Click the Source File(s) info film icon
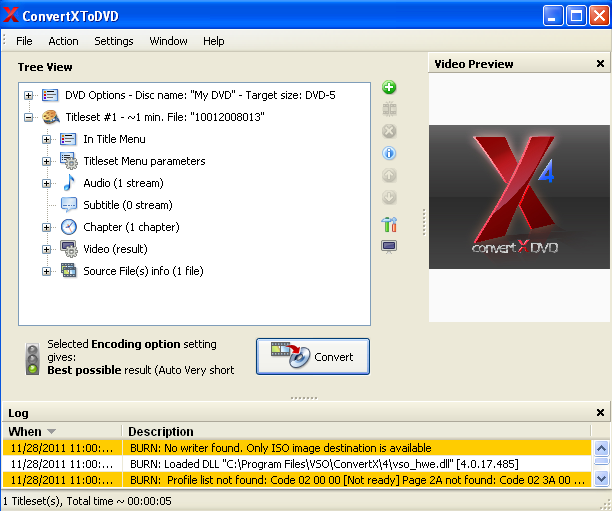This screenshot has height=511, width=612. 69,271
